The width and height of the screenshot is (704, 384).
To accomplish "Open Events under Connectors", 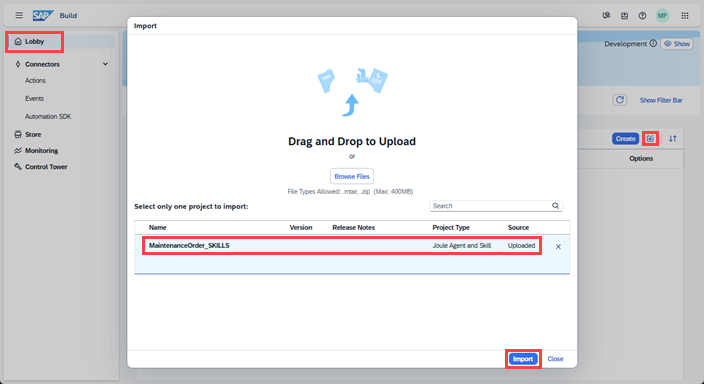I will click(34, 98).
